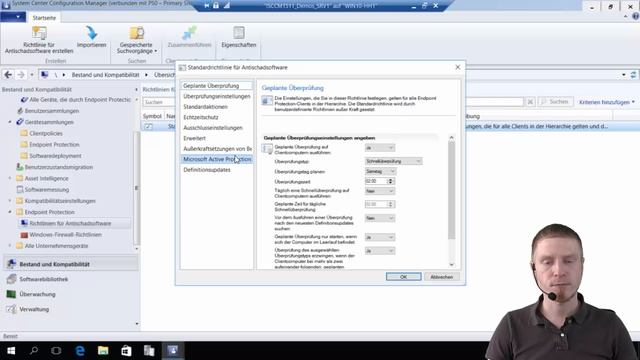
Task: Open Task View on the taskbar
Action: [56, 351]
